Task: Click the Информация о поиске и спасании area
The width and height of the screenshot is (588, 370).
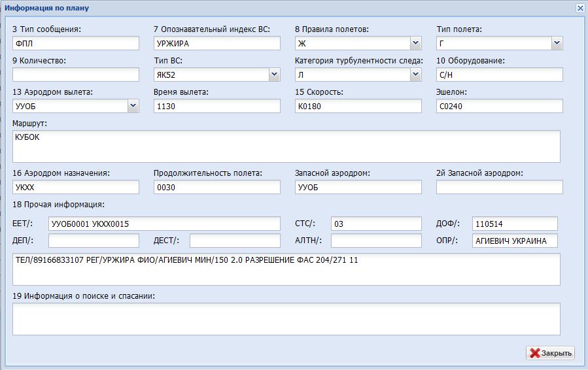Action: coord(286,319)
